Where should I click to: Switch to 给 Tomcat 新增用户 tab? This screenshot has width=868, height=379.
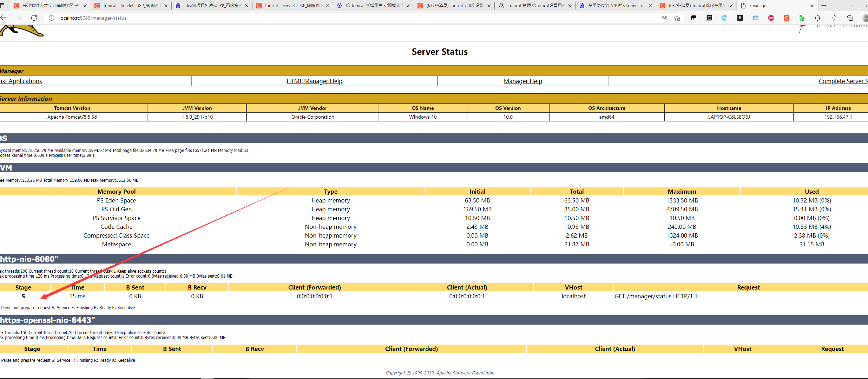click(373, 6)
